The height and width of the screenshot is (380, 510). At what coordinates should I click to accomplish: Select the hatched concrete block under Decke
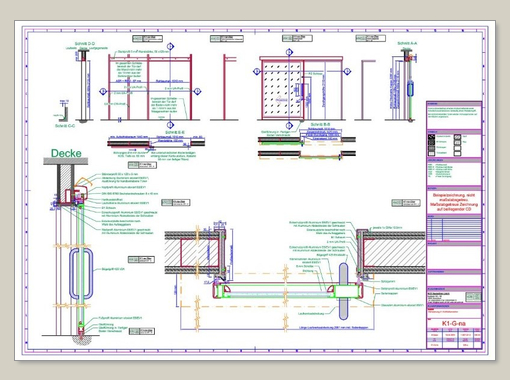tap(65, 182)
